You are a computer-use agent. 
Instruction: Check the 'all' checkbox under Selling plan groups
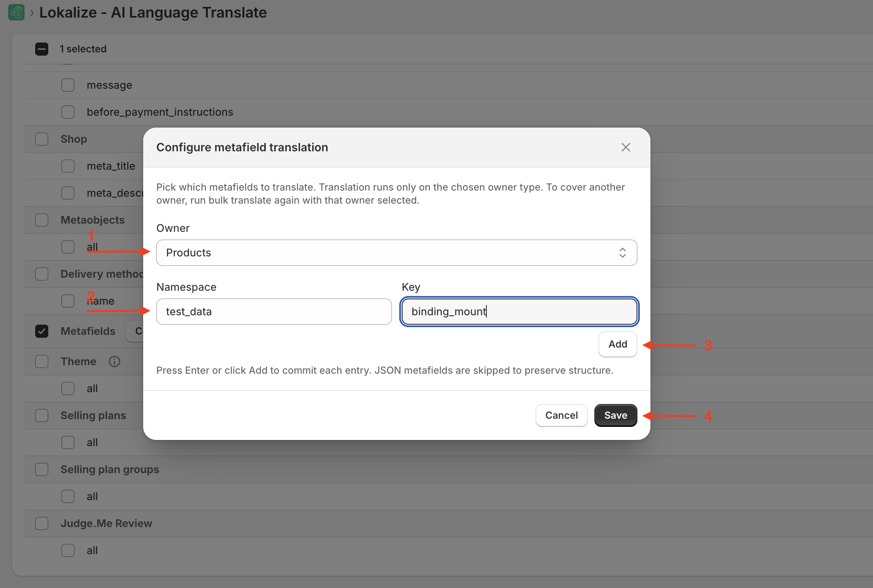(68, 496)
